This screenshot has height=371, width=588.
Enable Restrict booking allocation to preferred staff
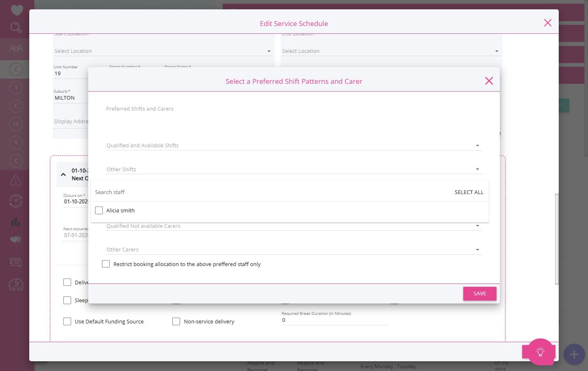point(106,264)
